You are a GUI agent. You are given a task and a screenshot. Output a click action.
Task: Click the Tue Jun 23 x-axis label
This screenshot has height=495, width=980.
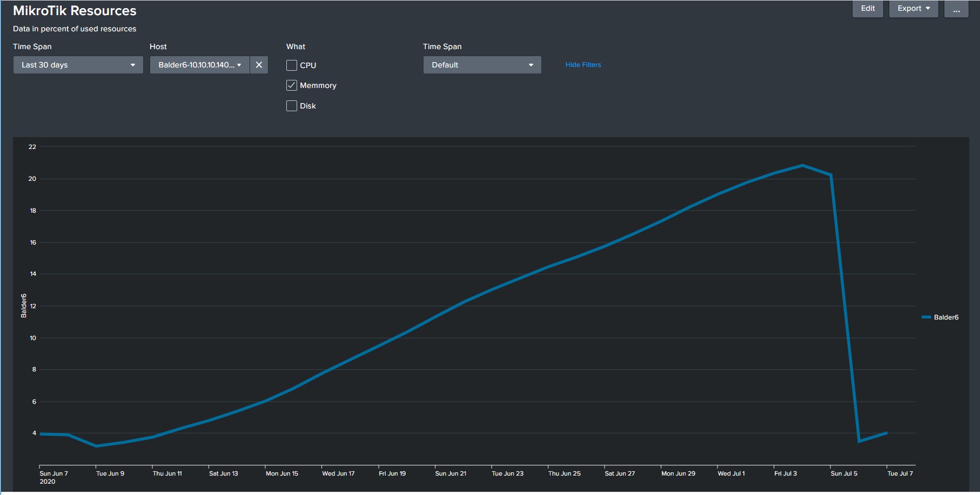pyautogui.click(x=508, y=473)
